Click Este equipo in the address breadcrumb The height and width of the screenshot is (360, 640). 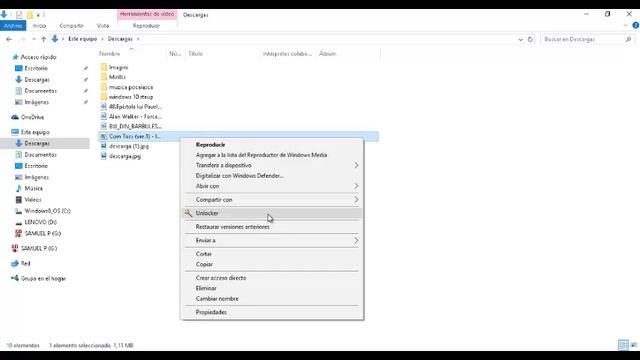[x=82, y=39]
